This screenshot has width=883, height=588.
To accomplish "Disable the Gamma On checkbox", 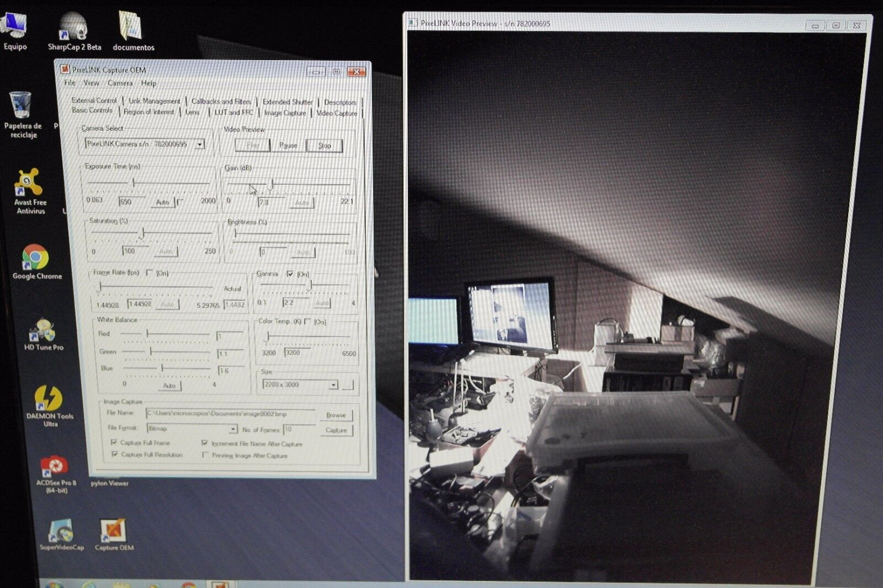I will click(290, 274).
